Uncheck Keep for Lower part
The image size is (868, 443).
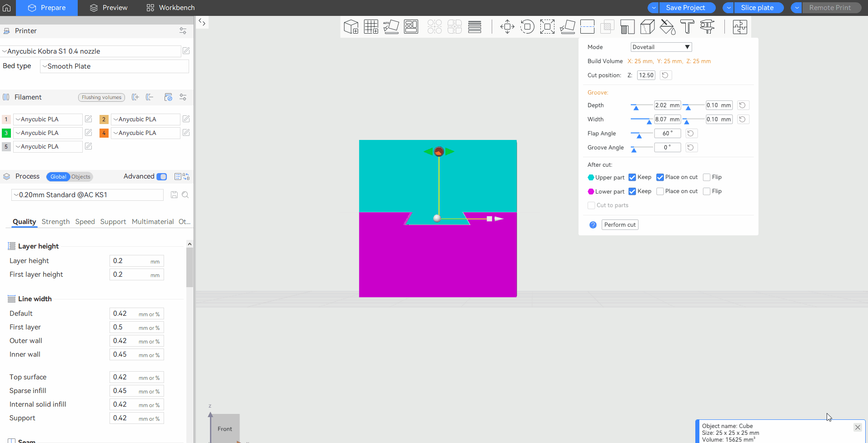(632, 191)
